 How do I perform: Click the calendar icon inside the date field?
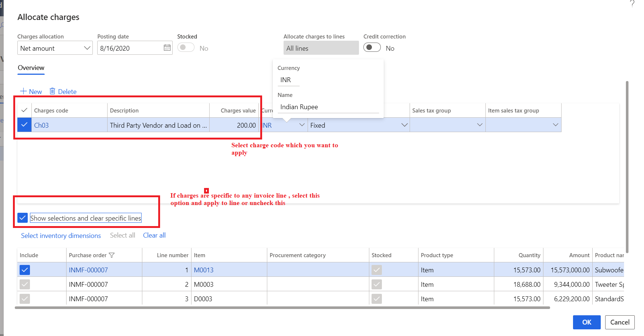[x=166, y=48]
